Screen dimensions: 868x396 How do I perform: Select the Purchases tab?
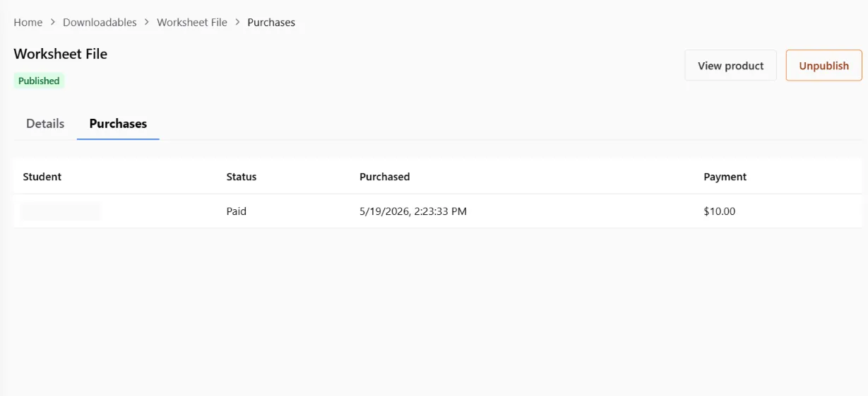[118, 124]
